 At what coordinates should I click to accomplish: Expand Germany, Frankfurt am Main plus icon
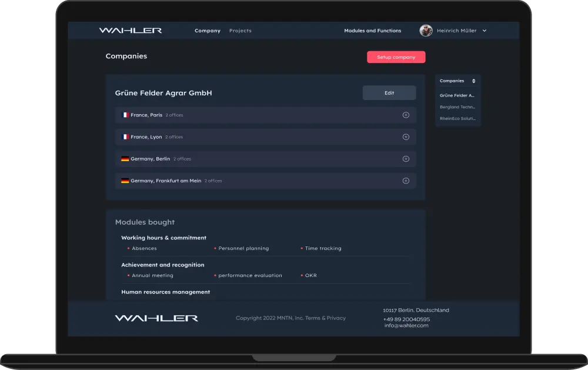pos(406,181)
